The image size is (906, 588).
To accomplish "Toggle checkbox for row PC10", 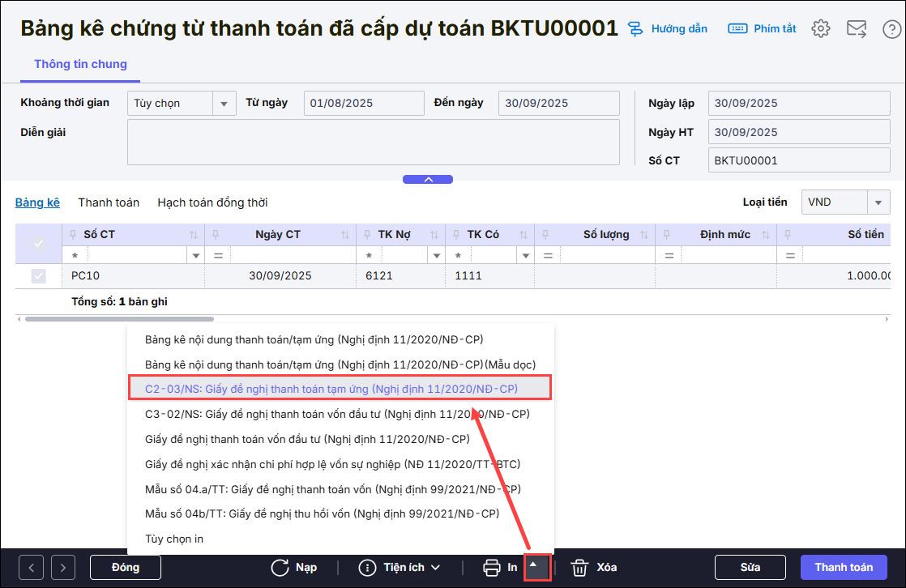I will click(x=38, y=276).
